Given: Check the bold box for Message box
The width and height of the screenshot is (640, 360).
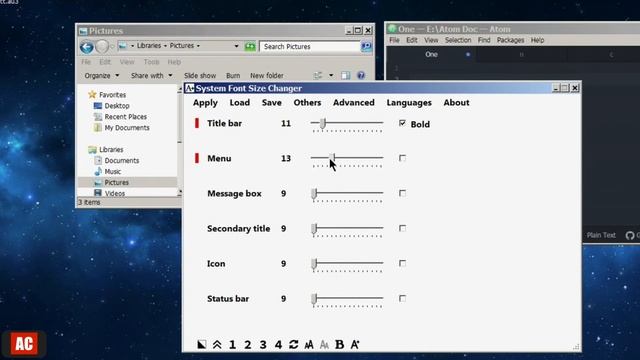Looking at the screenshot, I should 402,193.
